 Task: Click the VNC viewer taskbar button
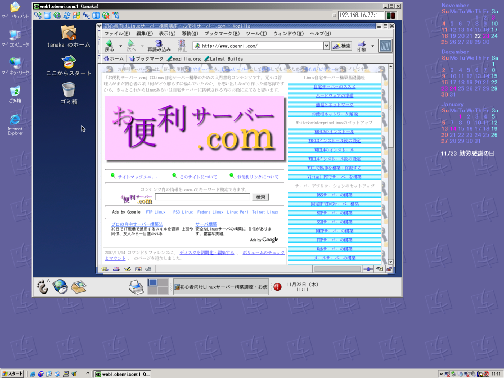click(122, 374)
